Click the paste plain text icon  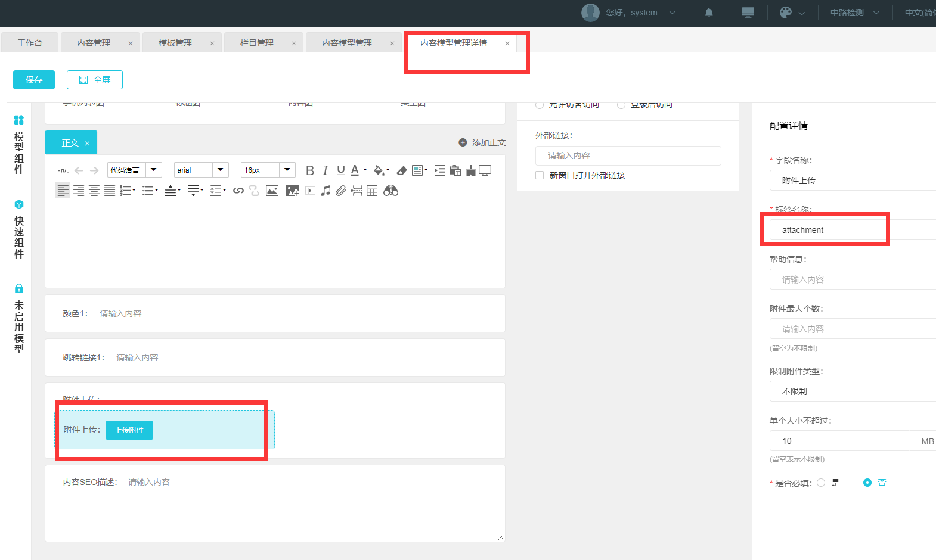[x=455, y=170]
